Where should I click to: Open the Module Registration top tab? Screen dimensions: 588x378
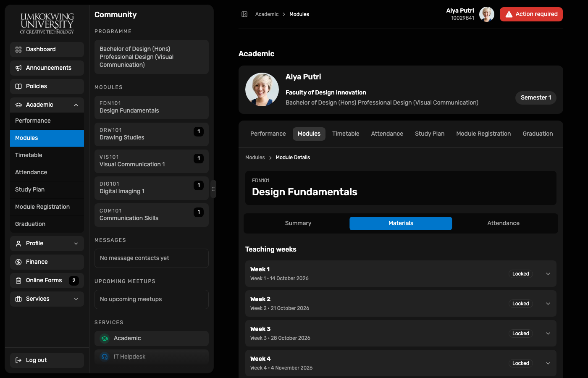(x=483, y=134)
